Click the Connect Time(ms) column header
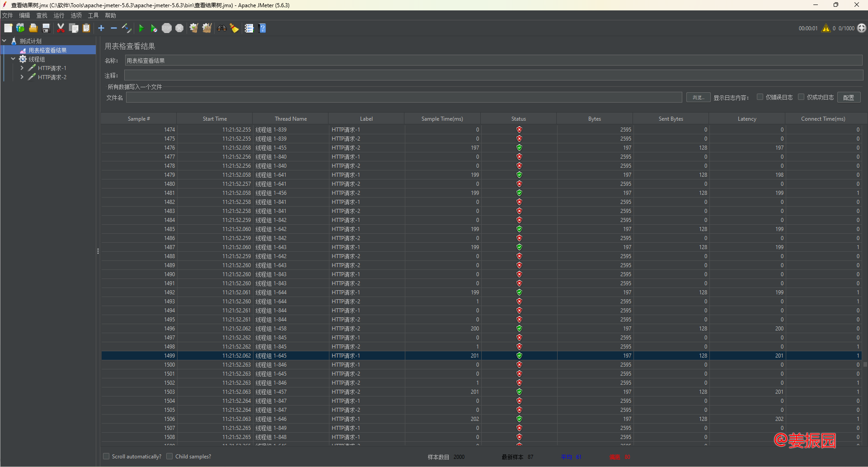Viewport: 868px width, 467px height. (823, 119)
